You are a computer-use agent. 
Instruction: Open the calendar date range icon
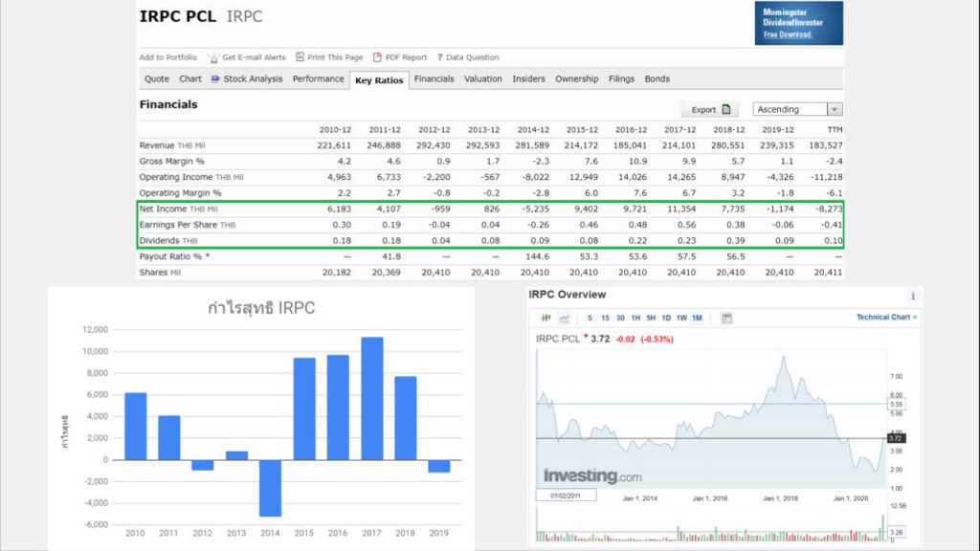point(727,318)
